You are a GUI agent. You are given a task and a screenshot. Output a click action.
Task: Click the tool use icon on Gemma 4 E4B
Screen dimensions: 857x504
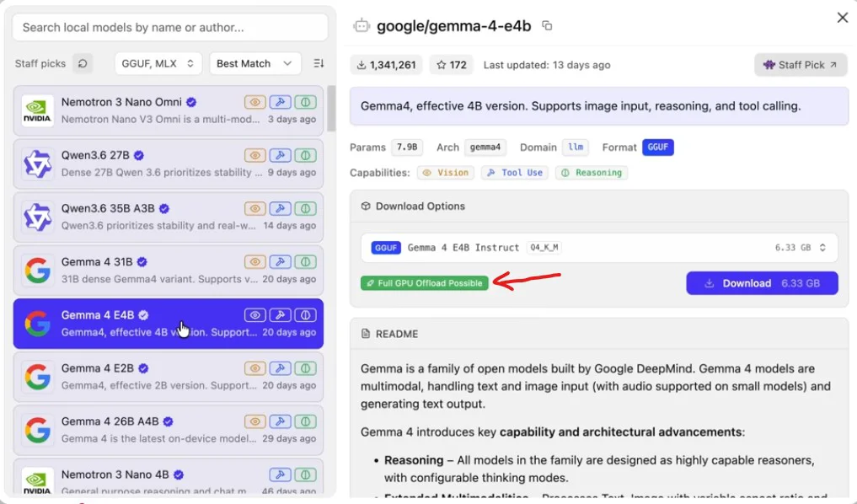280,315
